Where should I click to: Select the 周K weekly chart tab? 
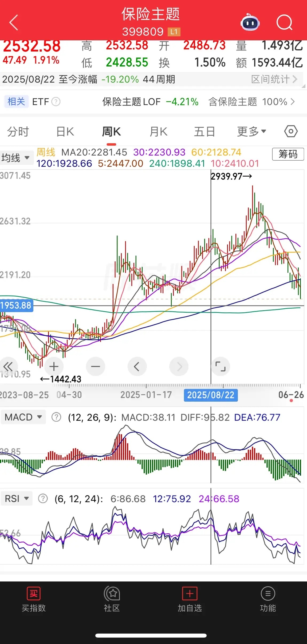tap(111, 132)
